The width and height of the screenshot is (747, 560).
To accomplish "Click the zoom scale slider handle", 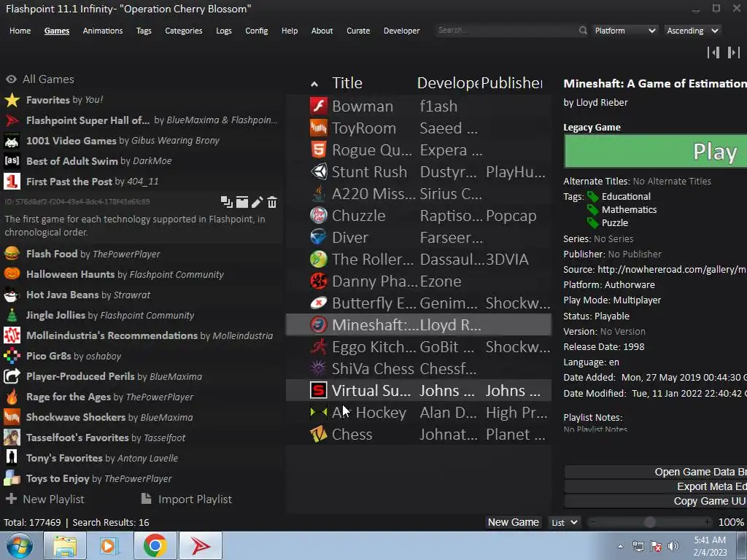I will pyautogui.click(x=649, y=522).
